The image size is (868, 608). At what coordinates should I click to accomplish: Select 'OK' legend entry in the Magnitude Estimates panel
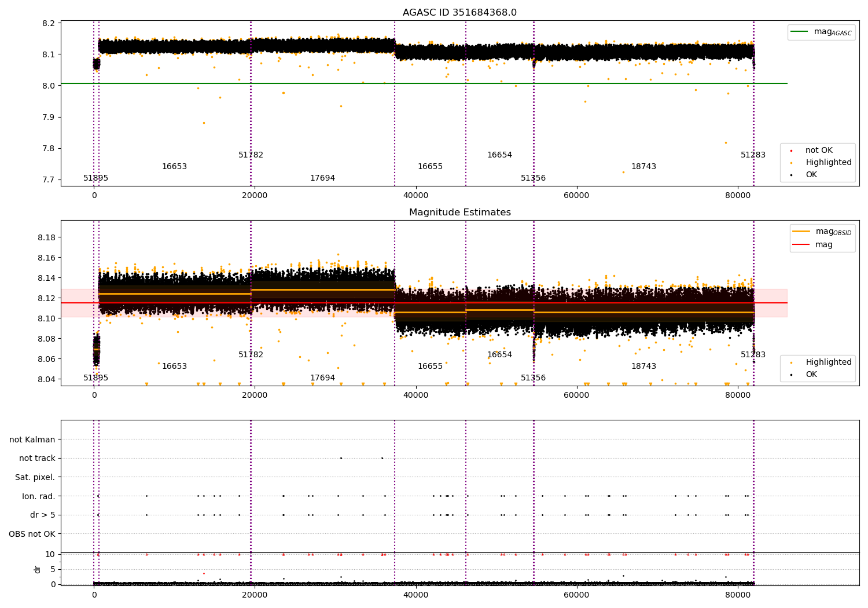(803, 375)
